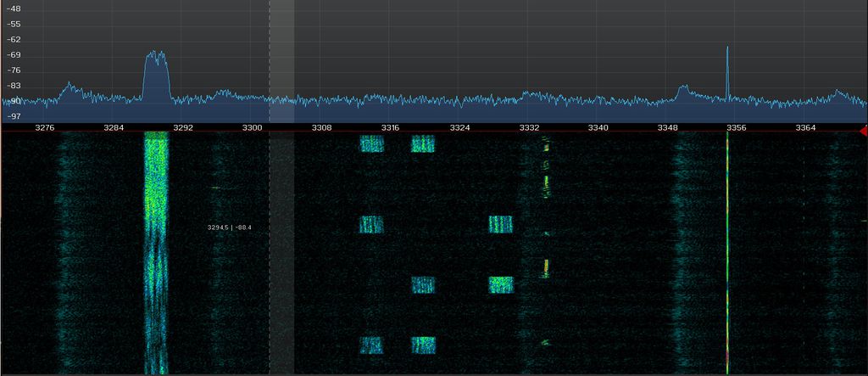Click the small peak near 3279 in spectrum
Viewport: 868px width, 376px height.
[x=69, y=85]
